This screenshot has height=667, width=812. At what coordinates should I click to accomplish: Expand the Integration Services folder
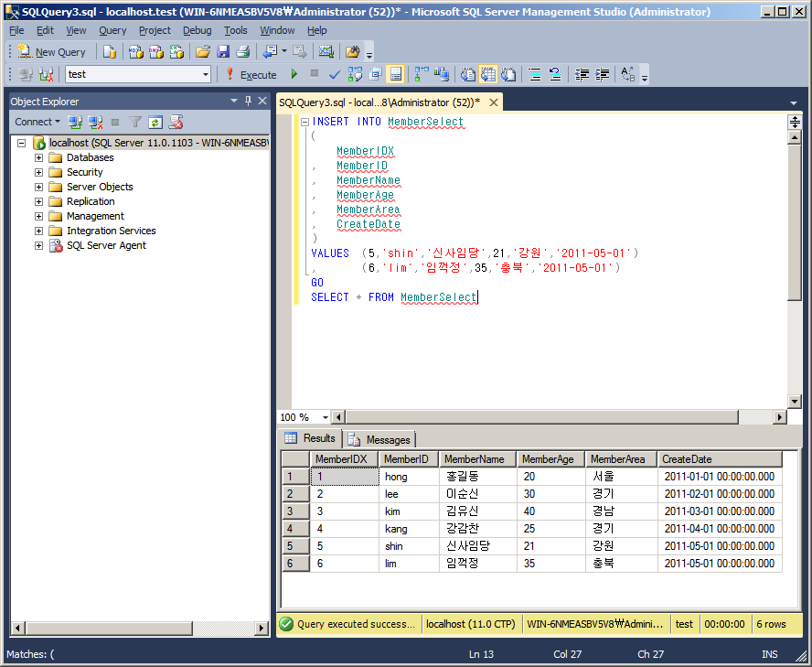tap(38, 231)
